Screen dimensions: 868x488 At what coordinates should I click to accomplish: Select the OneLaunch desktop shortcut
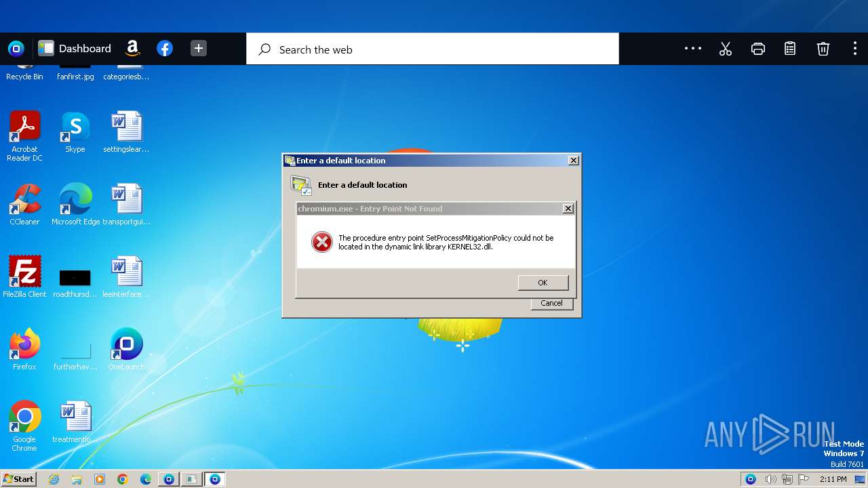[126, 350]
